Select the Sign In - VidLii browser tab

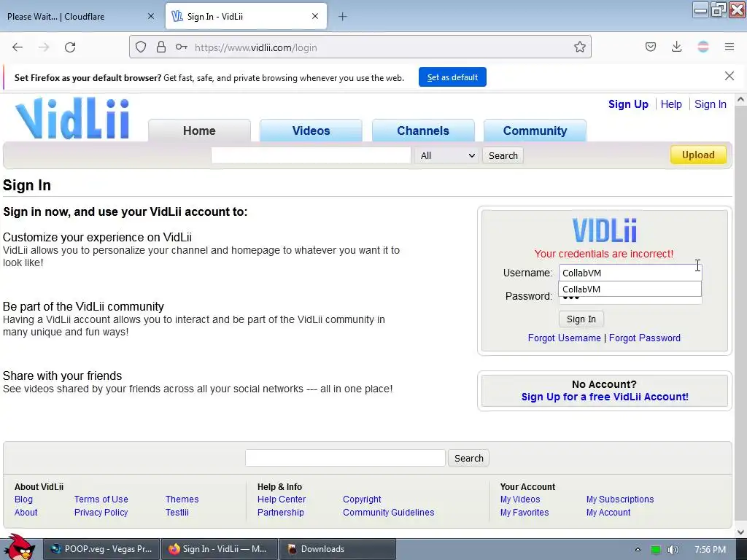(x=246, y=17)
